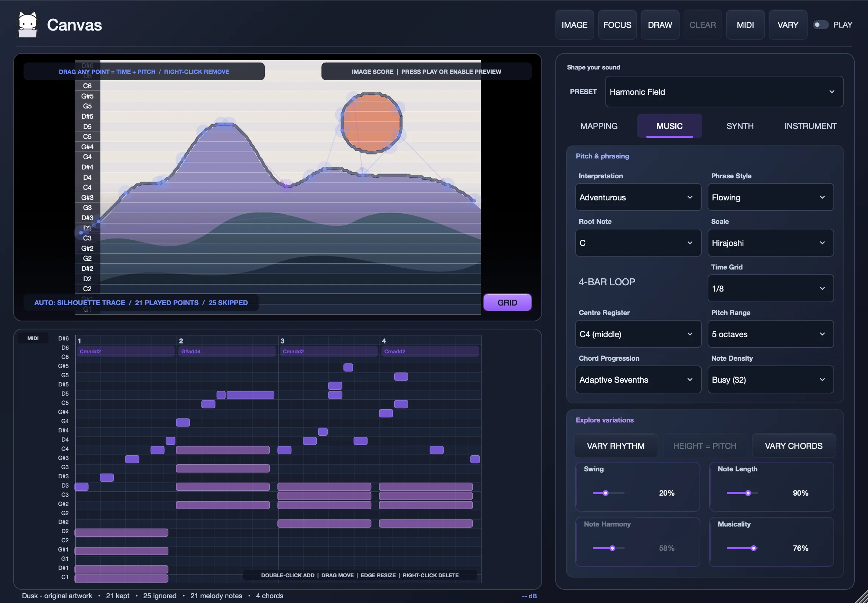This screenshot has height=603, width=868.
Task: Adjust the Swing slider
Action: [608, 493]
